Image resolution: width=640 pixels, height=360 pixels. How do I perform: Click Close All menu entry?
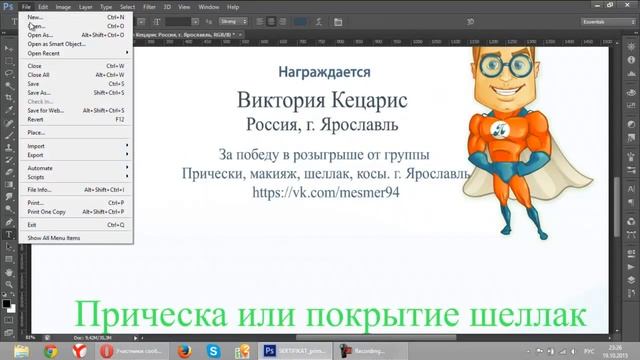coord(76,75)
